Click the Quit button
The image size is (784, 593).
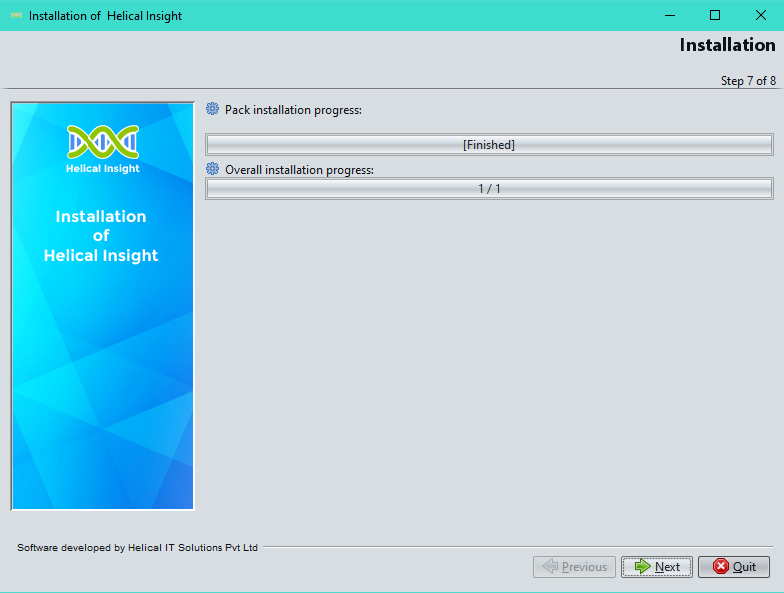pos(734,566)
